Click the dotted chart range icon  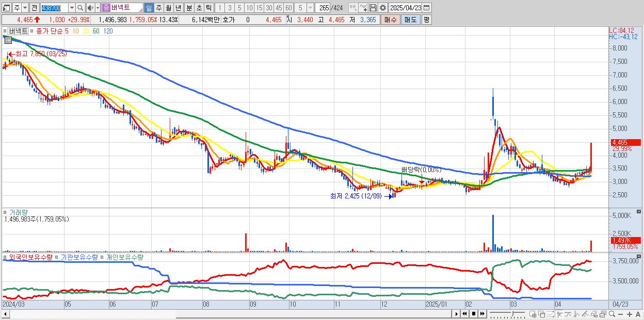(x=550, y=314)
